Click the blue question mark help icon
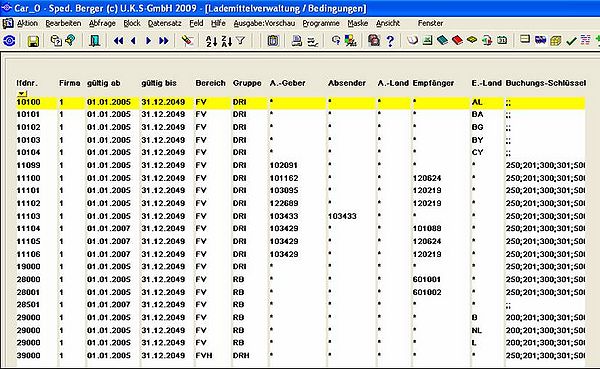Image resolution: width=600 pixels, height=369 pixels. [x=390, y=41]
